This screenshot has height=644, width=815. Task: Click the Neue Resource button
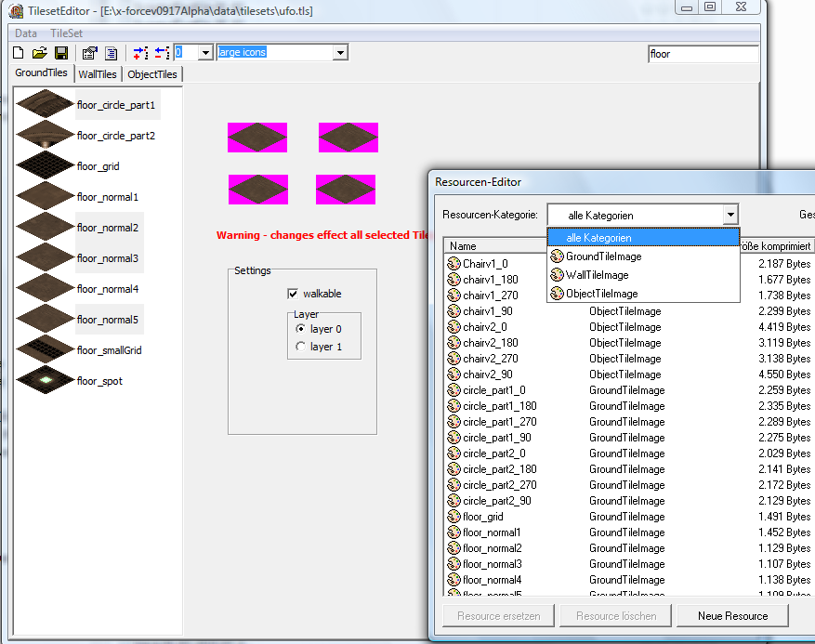[x=733, y=615]
